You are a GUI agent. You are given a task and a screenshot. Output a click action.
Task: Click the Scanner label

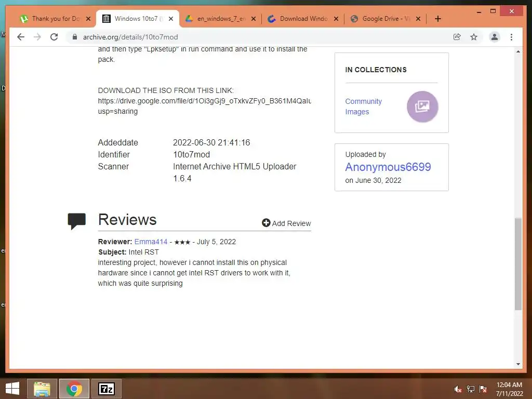pos(113,167)
